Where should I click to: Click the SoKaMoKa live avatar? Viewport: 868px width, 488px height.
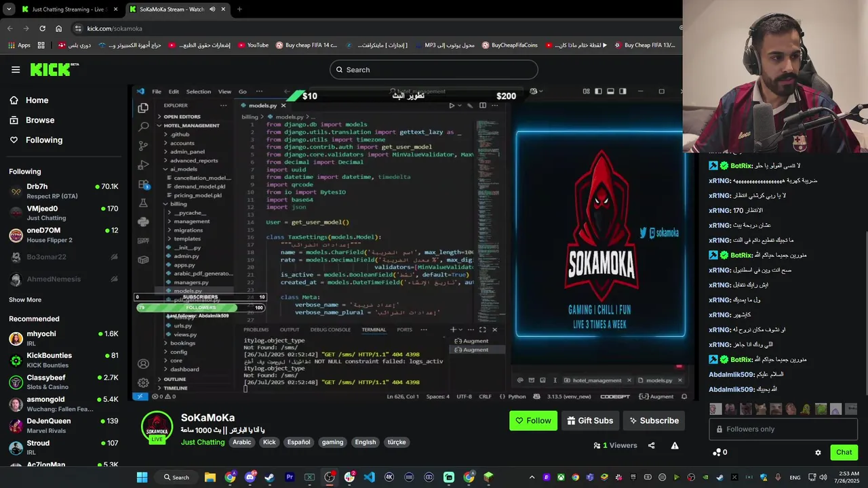(x=157, y=427)
